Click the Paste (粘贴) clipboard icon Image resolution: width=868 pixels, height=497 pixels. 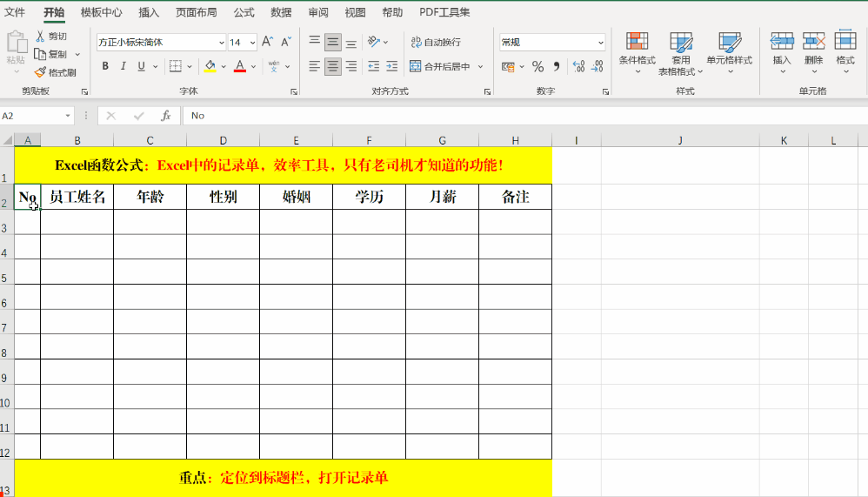16,44
